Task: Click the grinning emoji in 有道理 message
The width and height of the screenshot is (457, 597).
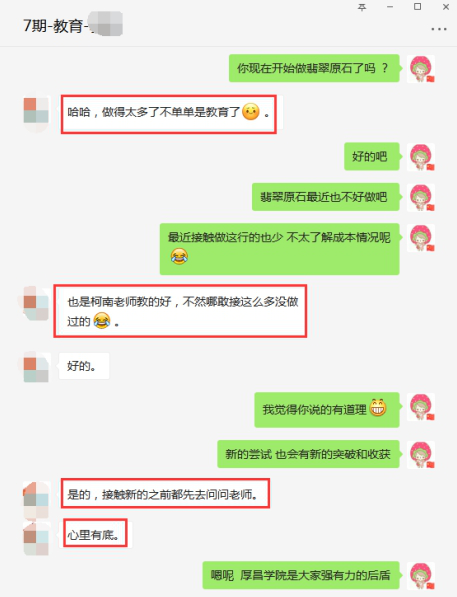Action: click(x=378, y=408)
